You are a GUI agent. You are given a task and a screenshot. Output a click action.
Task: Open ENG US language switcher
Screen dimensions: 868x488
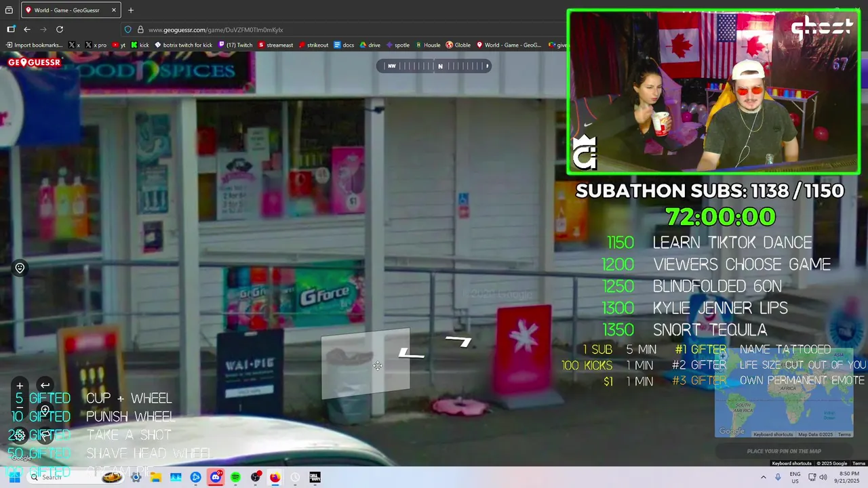[x=795, y=477]
